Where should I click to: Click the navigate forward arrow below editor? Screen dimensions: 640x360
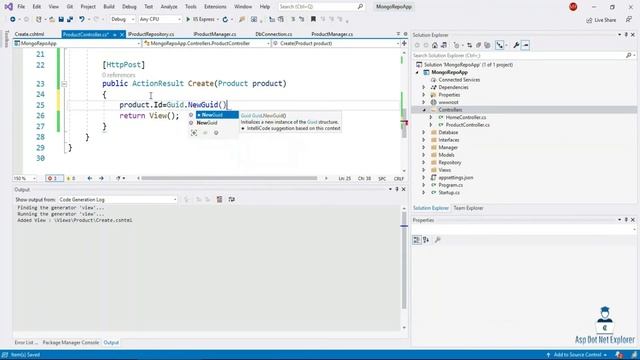(101, 178)
